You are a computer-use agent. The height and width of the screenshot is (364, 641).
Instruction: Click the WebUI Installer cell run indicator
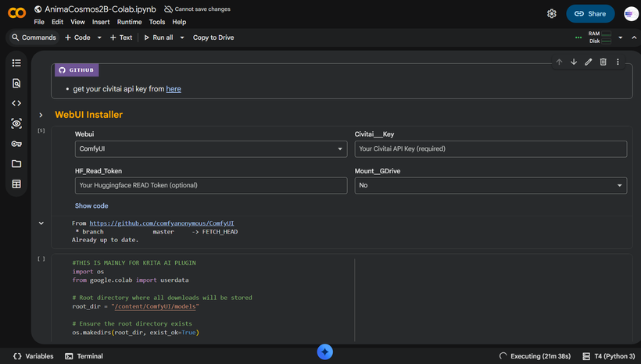click(x=41, y=130)
